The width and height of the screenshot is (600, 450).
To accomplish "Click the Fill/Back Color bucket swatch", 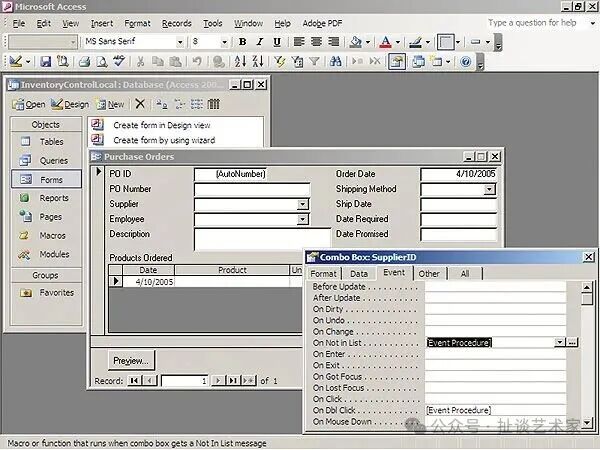I will click(355, 42).
